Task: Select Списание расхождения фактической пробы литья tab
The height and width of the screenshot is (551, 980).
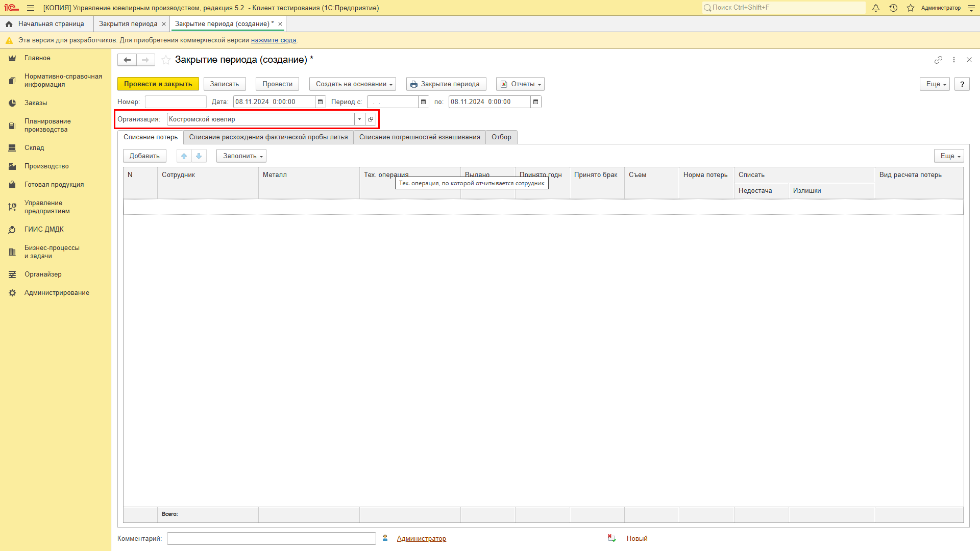Action: [268, 137]
